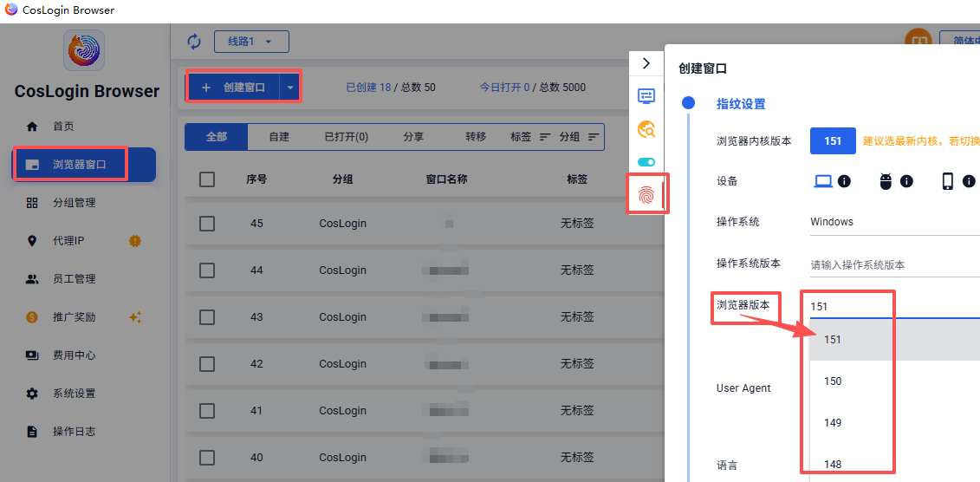980x482 pixels.
Task: Choose 151 from the version list
Action: (895, 340)
